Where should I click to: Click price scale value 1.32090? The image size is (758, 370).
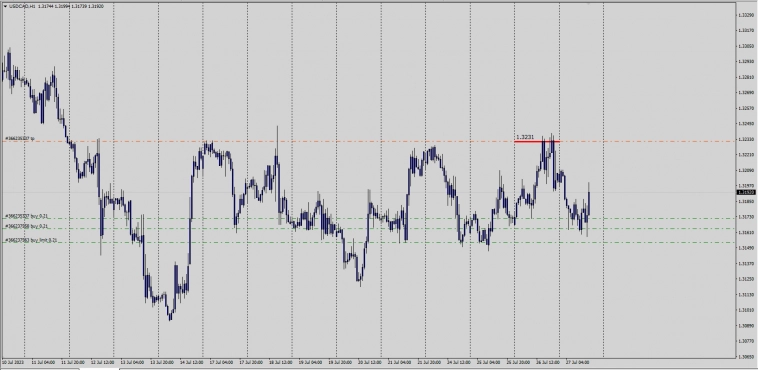coord(746,170)
